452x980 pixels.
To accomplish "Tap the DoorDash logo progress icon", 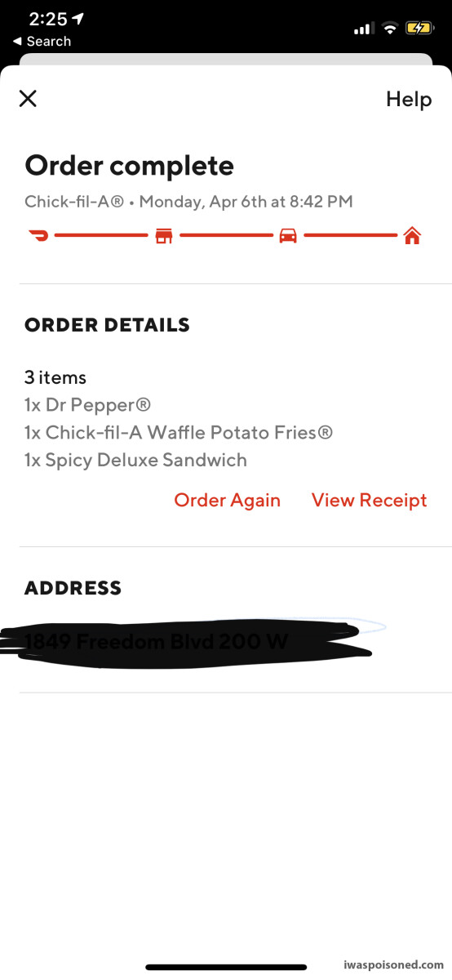I will tap(38, 236).
